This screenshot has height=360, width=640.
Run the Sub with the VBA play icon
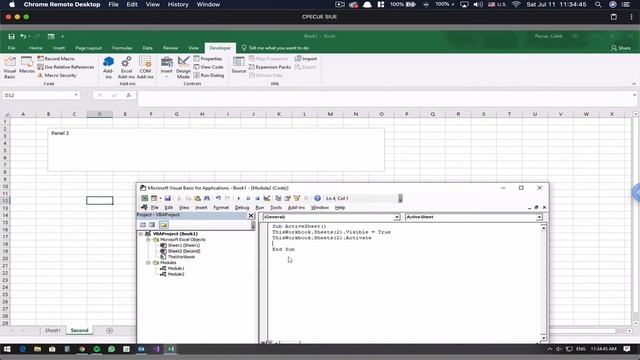pos(238,198)
